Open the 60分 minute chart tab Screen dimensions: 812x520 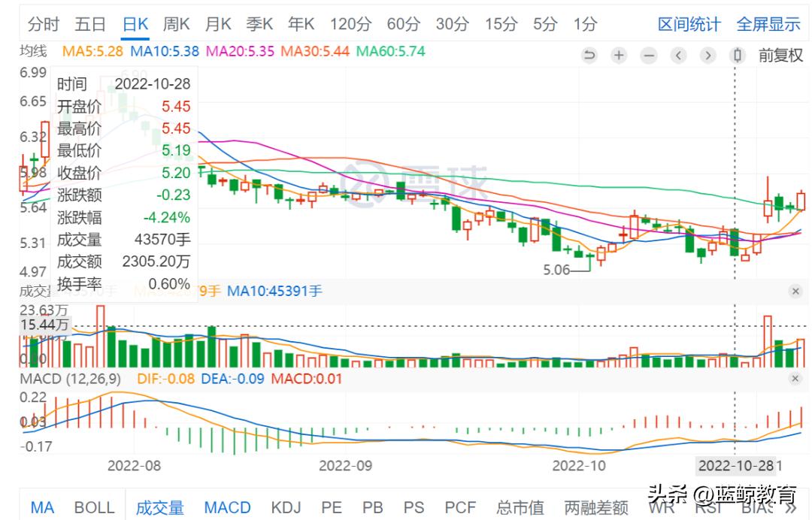point(403,24)
